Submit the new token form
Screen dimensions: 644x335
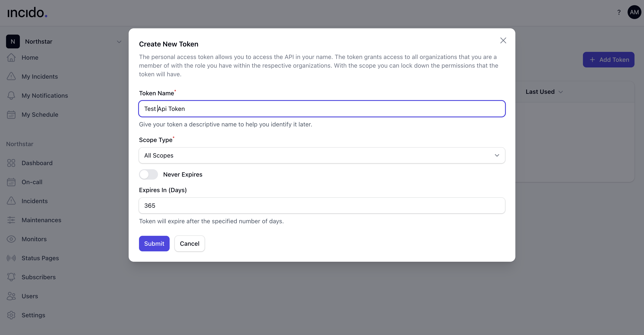[154, 244]
